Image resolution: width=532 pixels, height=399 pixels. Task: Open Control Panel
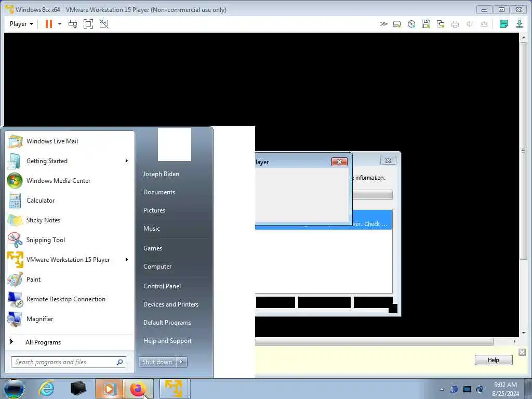coord(162,286)
